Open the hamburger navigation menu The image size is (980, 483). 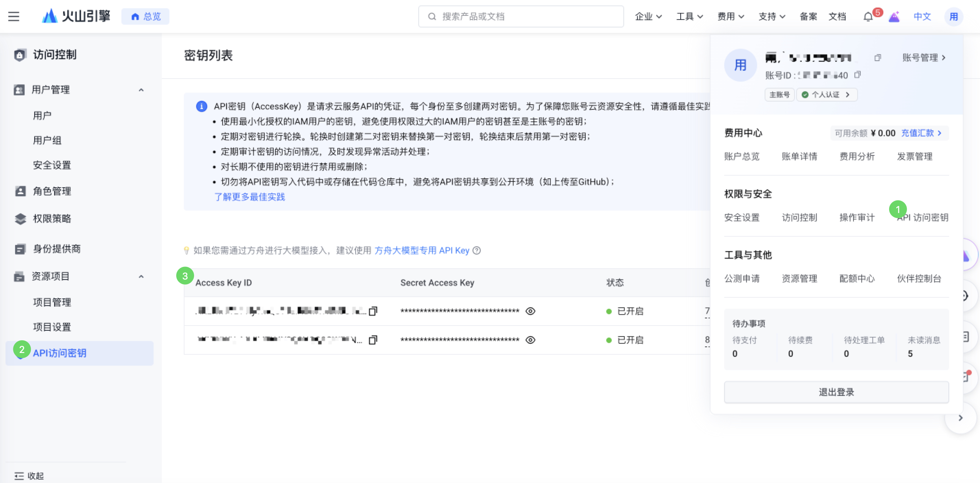14,16
